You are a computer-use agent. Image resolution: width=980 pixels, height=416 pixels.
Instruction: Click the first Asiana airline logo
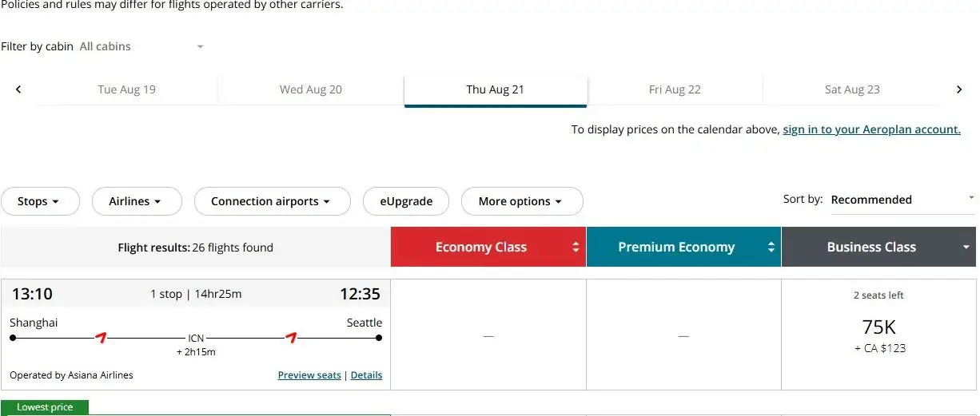tap(101, 338)
